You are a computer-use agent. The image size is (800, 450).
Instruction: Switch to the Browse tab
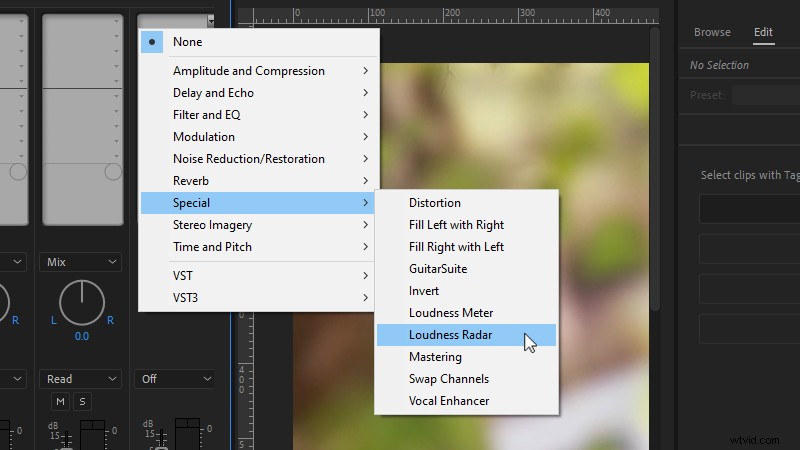coord(712,32)
